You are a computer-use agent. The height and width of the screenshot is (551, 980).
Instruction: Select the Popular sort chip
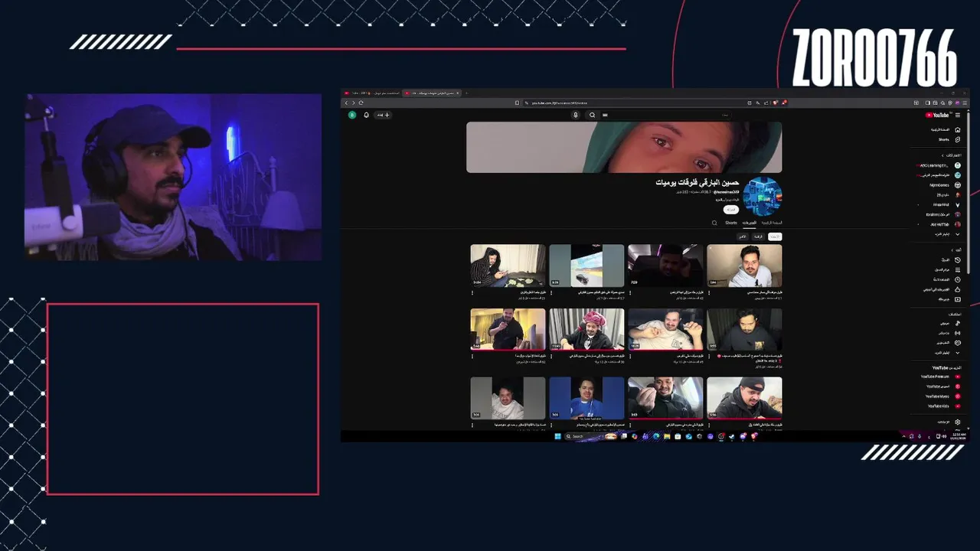point(759,236)
